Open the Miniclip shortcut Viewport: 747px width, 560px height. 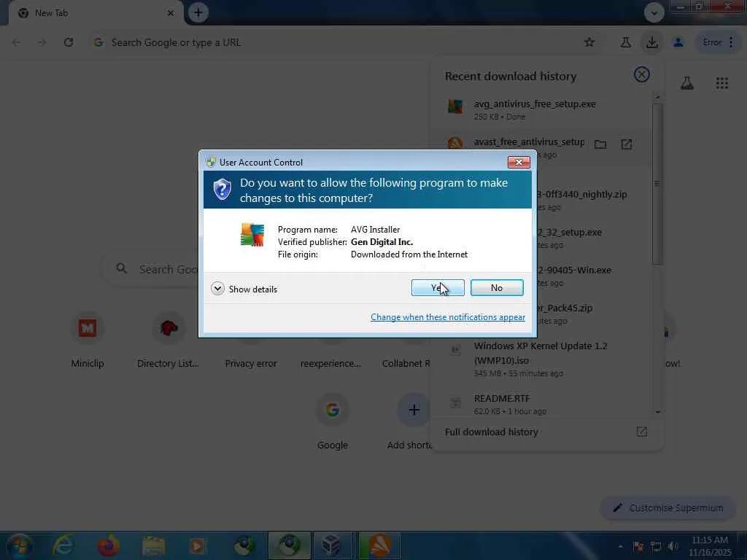point(88,339)
